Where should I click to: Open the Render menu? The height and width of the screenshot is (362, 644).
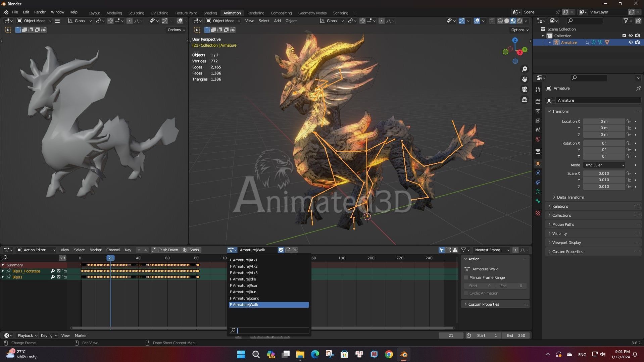coord(40,12)
